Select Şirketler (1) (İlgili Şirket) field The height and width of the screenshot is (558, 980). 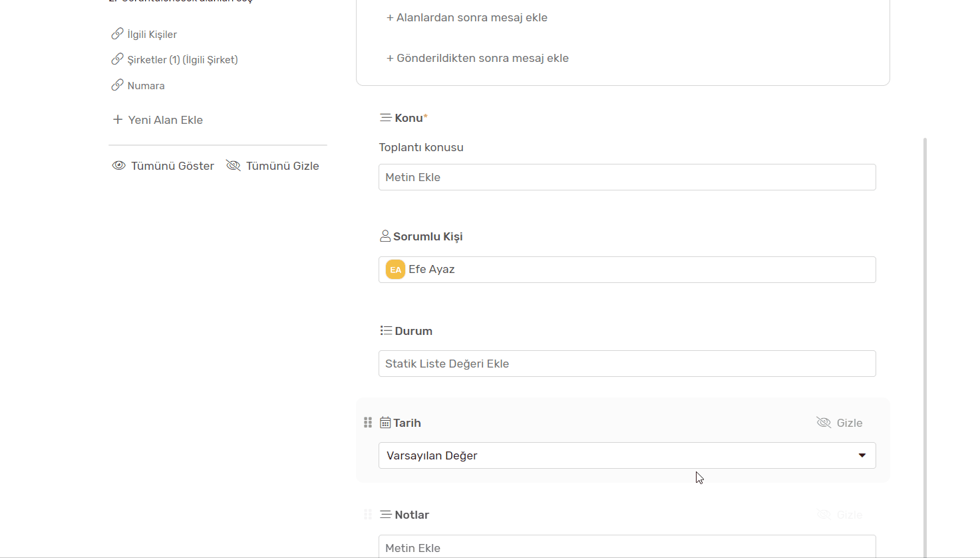(174, 59)
